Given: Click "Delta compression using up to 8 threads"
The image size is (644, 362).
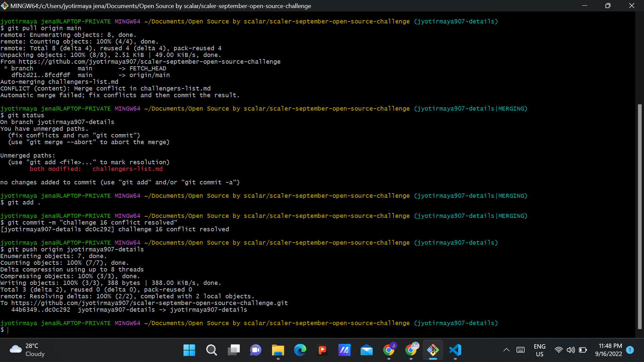Looking at the screenshot, I should pos(72,269).
